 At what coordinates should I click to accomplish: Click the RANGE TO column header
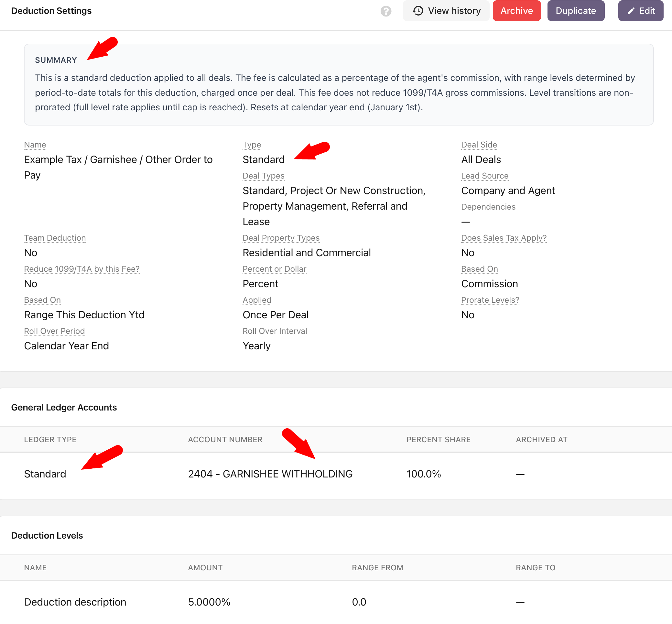click(535, 567)
